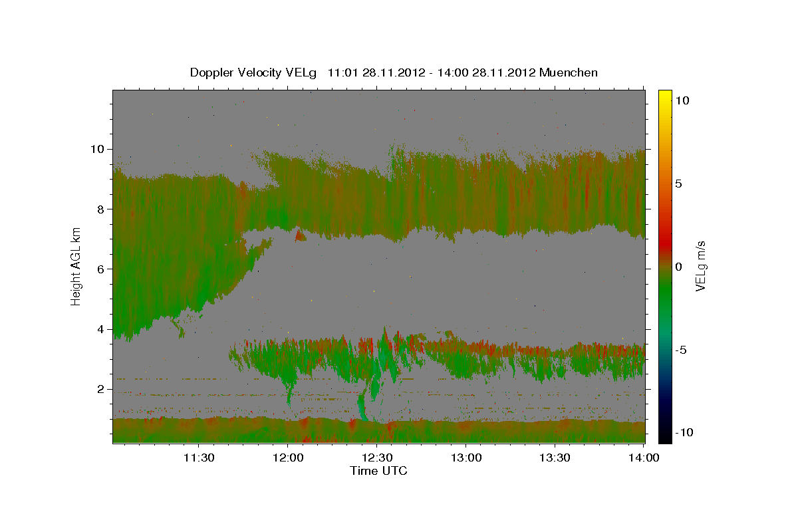Viewport: 798px width, 532px height.
Task: Click the 13:00 time tick label
Action: click(465, 458)
